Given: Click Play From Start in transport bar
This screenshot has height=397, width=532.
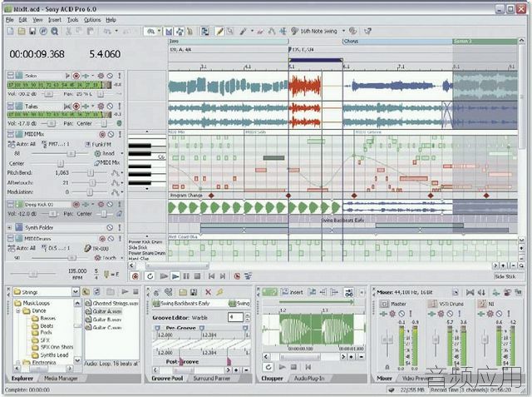Looking at the screenshot, I should pos(164,276).
